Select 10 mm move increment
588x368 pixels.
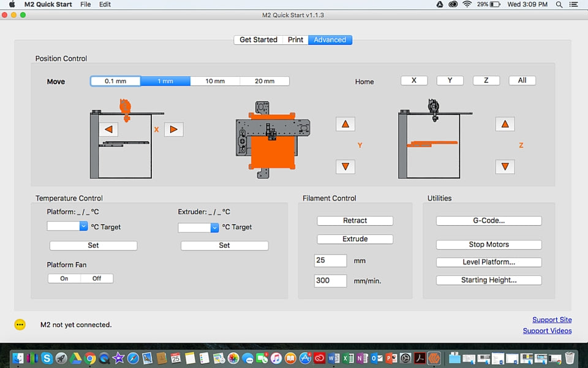click(x=214, y=81)
